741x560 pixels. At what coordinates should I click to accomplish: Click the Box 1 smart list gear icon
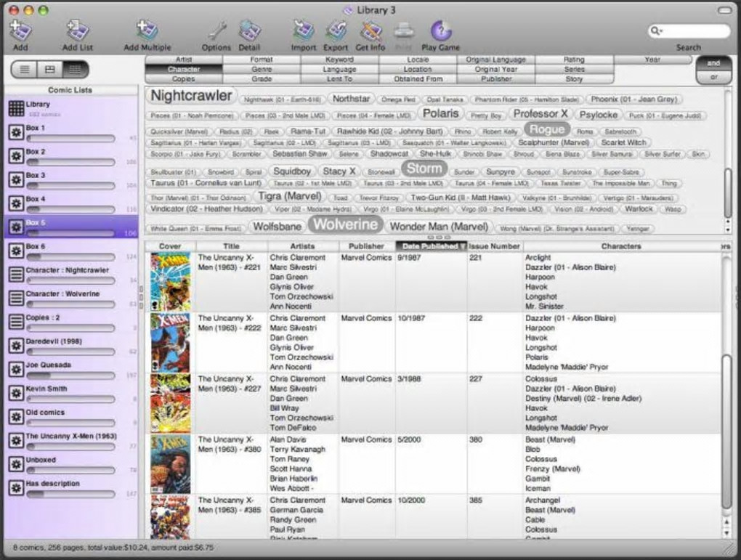pyautogui.click(x=16, y=132)
